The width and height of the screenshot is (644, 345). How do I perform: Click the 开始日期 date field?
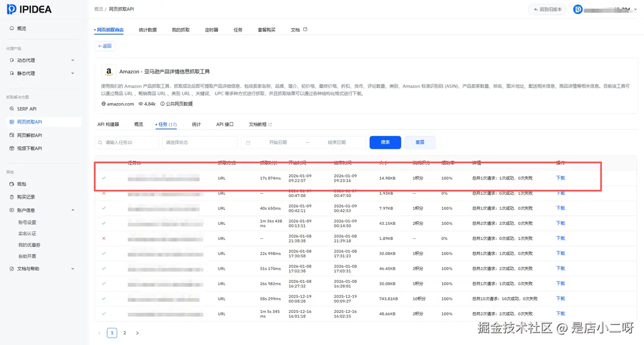pyautogui.click(x=278, y=143)
